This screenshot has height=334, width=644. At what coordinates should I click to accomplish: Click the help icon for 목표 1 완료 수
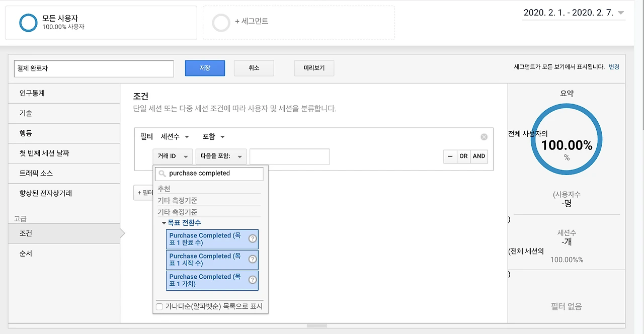tap(253, 239)
